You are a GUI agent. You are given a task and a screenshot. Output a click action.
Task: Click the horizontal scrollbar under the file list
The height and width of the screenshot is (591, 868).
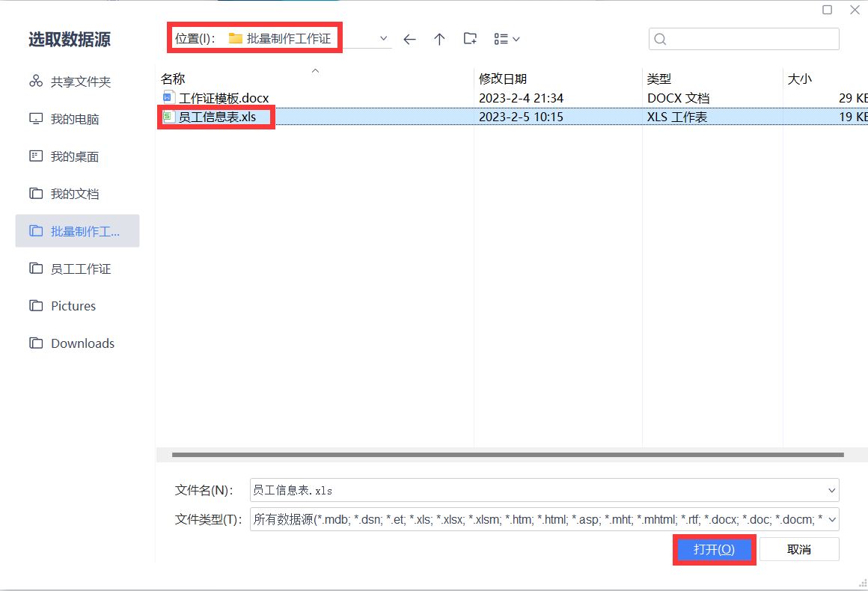pos(507,455)
